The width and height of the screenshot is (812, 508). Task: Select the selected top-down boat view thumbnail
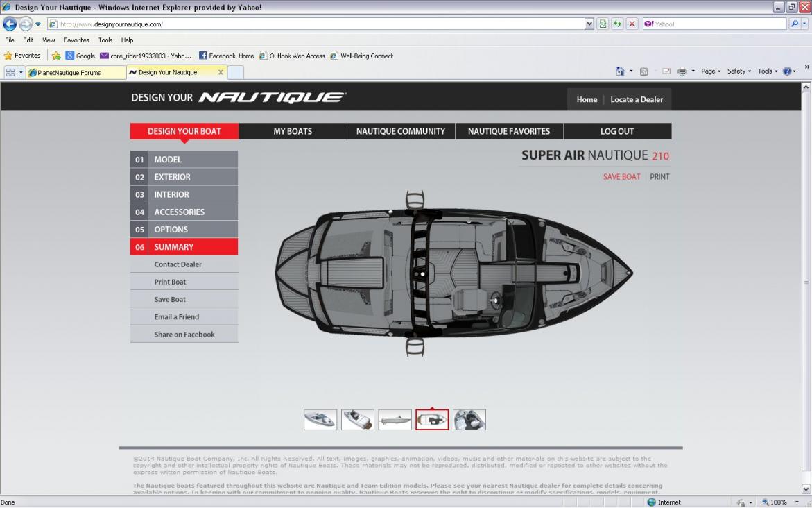click(432, 419)
